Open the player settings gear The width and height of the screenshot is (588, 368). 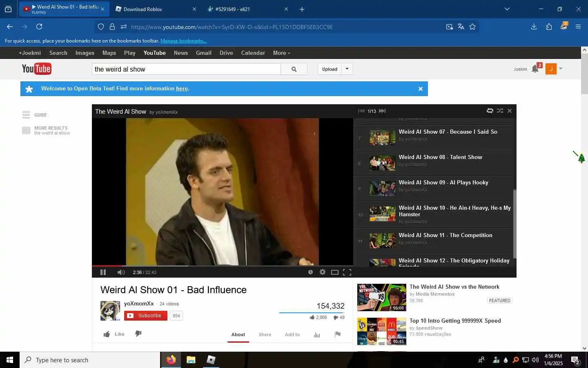point(323,272)
